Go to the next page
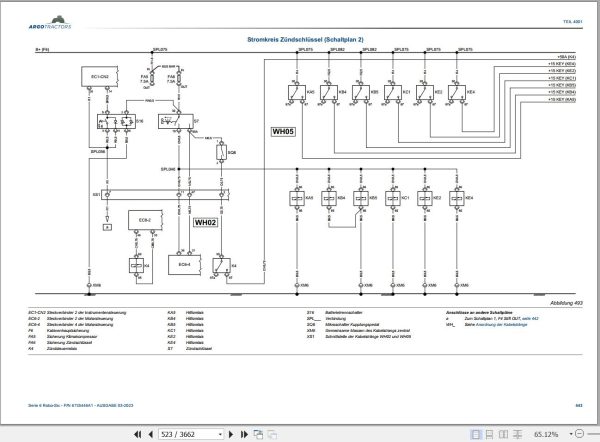Image resolution: width=600 pixels, height=442 pixels. [231, 434]
